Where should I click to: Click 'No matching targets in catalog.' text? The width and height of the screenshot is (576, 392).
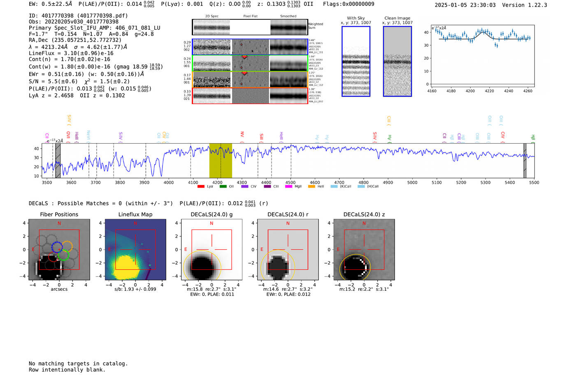(78, 364)
